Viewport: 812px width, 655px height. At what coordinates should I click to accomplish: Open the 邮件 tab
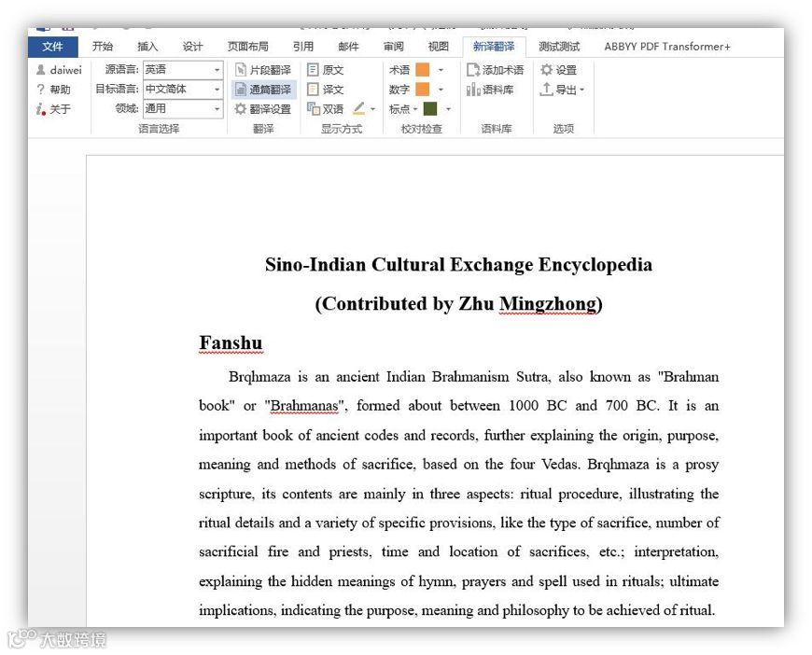(x=348, y=47)
